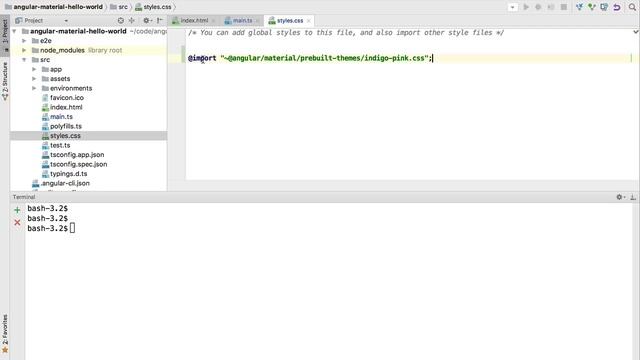Click the Debug bug icon in the toolbar
This screenshot has width=640, height=360.
click(538, 7)
